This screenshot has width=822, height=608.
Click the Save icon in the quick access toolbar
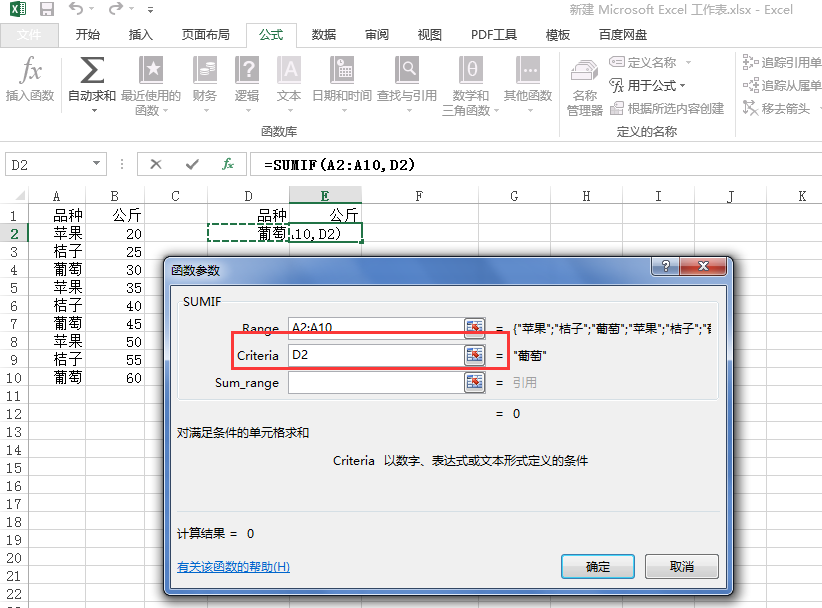(47, 9)
